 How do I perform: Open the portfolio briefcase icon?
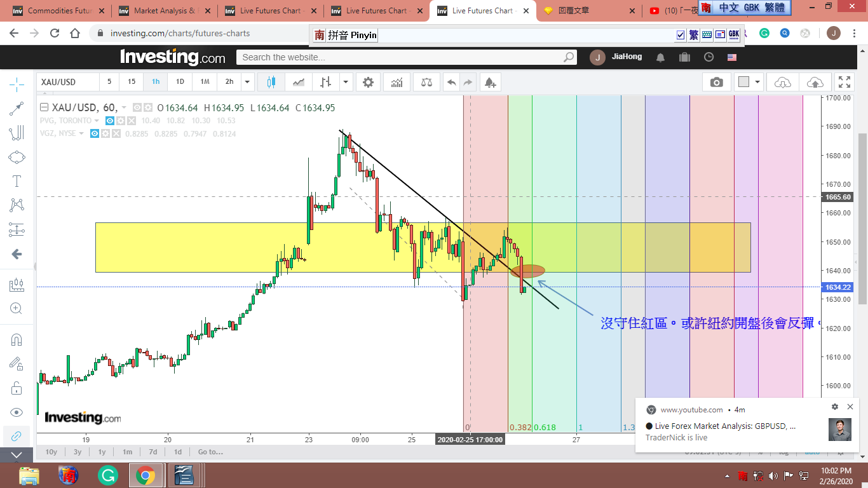pyautogui.click(x=684, y=57)
